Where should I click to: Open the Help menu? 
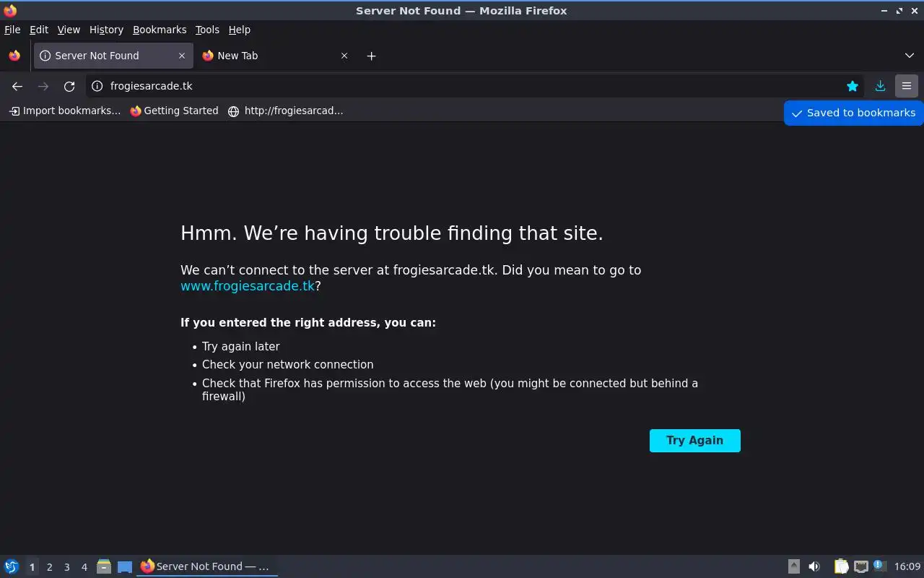(x=240, y=30)
